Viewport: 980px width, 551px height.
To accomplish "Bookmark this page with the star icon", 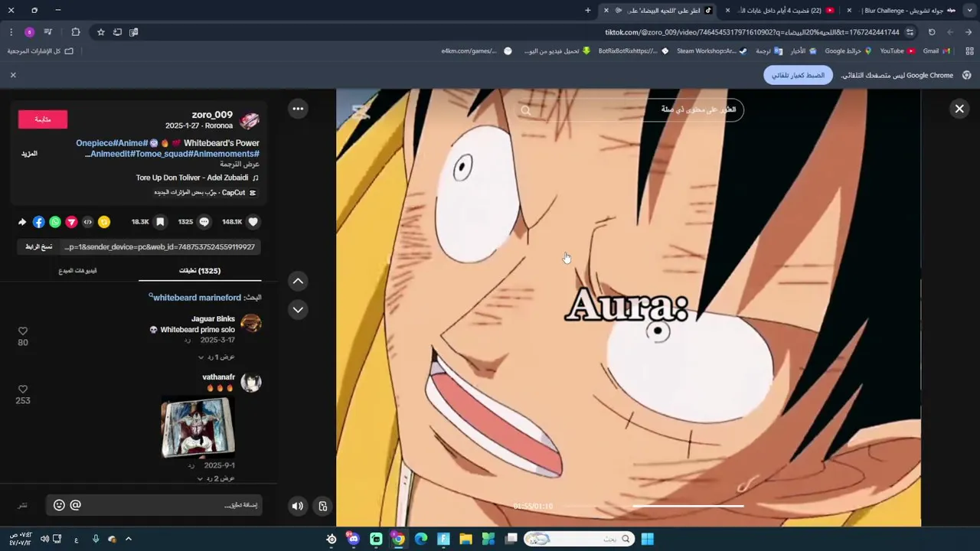I will click(x=100, y=32).
